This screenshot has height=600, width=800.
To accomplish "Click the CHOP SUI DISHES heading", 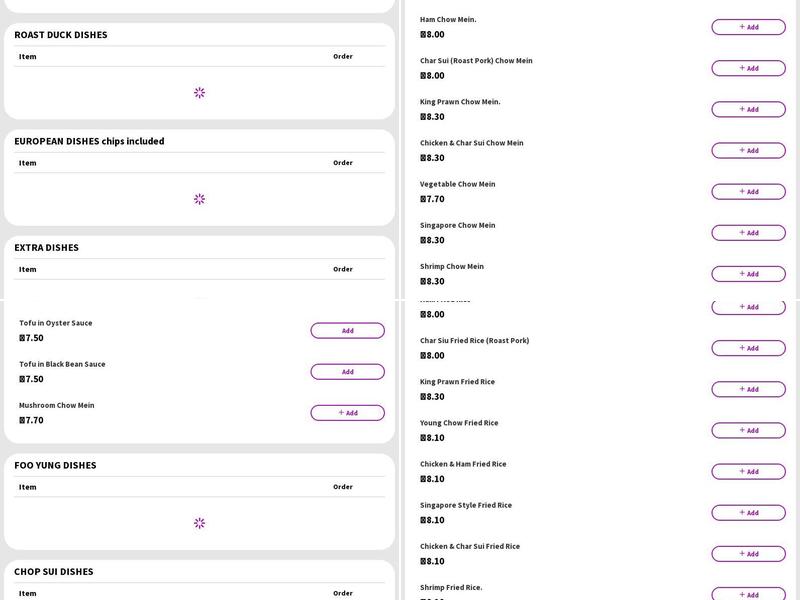I will click(53, 572).
